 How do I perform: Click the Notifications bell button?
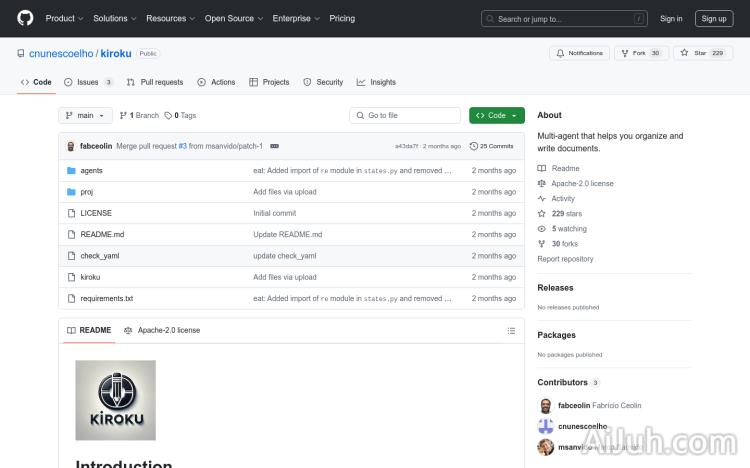pos(579,53)
